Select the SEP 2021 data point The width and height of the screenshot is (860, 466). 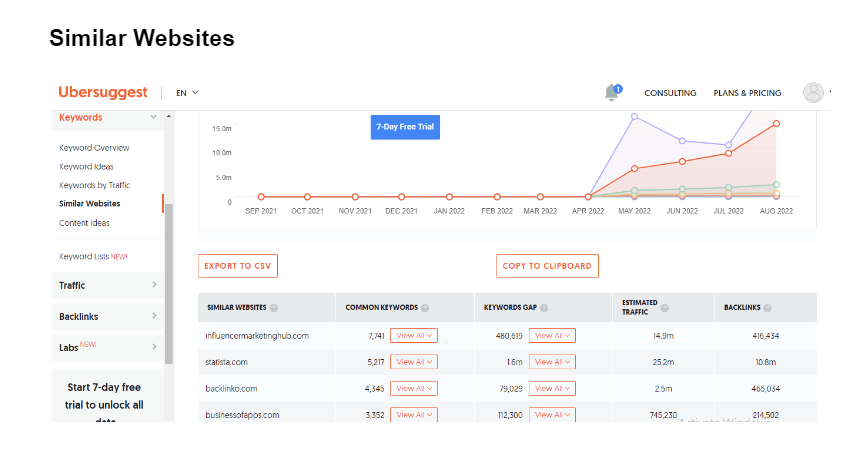click(261, 197)
